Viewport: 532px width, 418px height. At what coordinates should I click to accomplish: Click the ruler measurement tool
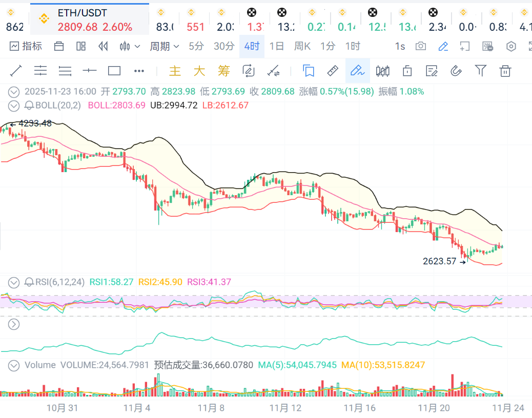click(333, 71)
